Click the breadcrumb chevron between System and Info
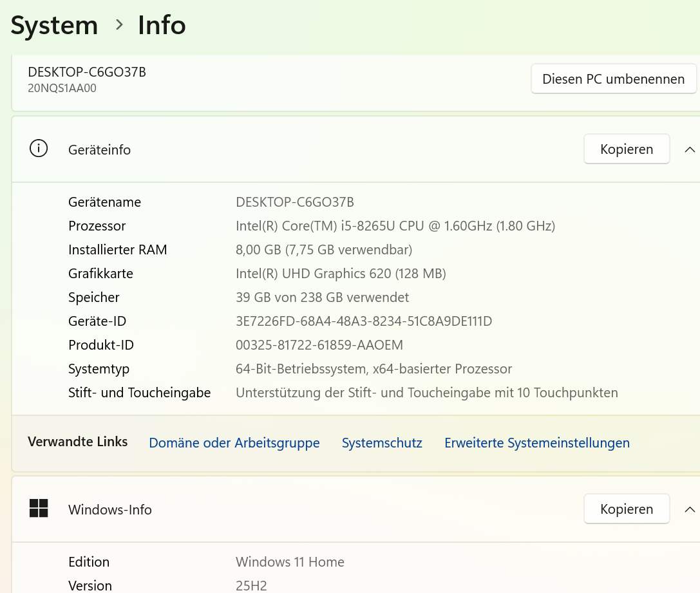This screenshot has height=593, width=700. pyautogui.click(x=118, y=24)
